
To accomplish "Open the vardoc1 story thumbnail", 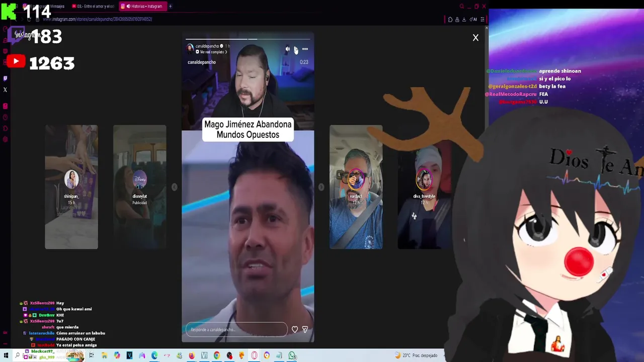I will [356, 187].
